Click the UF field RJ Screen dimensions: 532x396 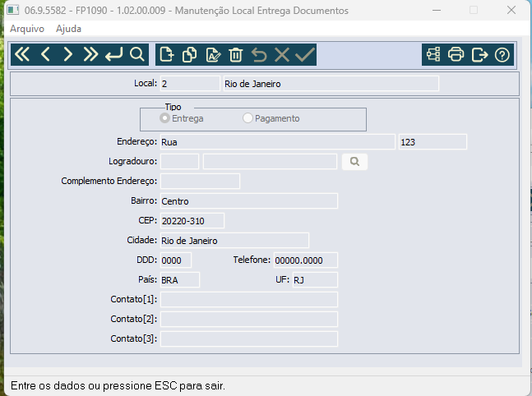(315, 279)
